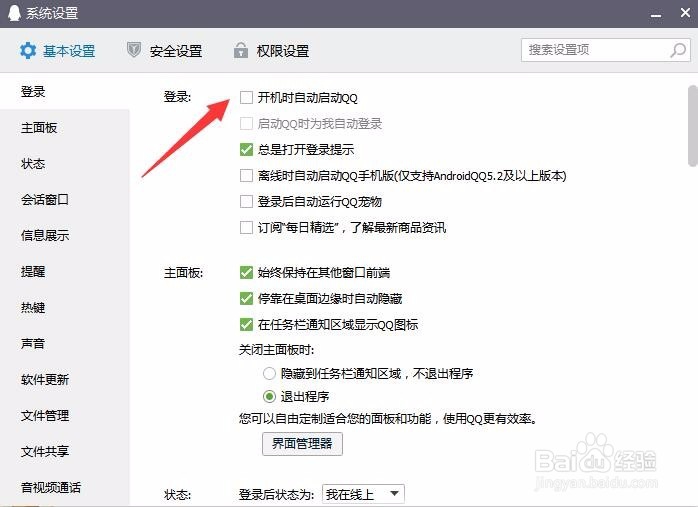Uncheck 停靠在桌面边缘时自动隐藏
The image size is (698, 507).
(246, 298)
